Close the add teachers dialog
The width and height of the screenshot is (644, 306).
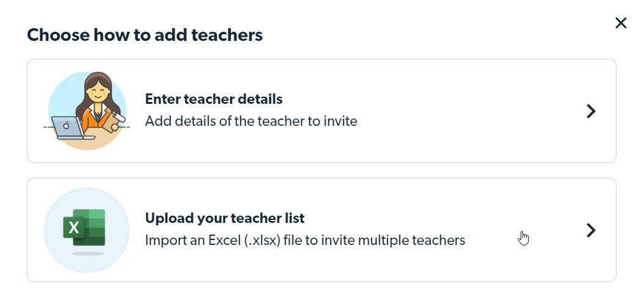tap(621, 23)
